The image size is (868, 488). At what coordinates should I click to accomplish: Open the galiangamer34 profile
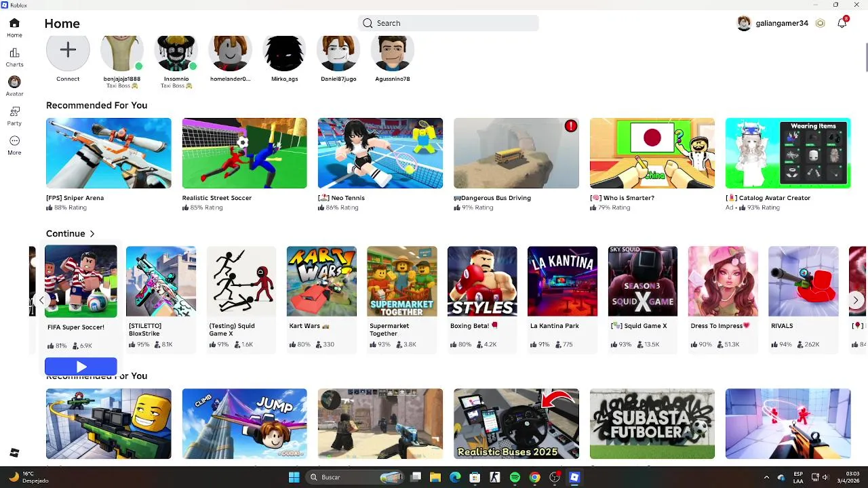(x=772, y=23)
